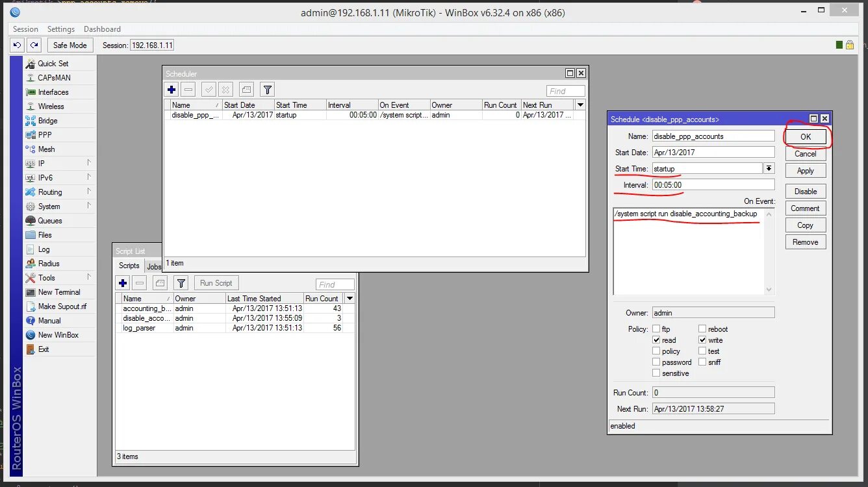
Task: Click the enable checkmark icon in Scheduler toolbar
Action: pos(209,90)
